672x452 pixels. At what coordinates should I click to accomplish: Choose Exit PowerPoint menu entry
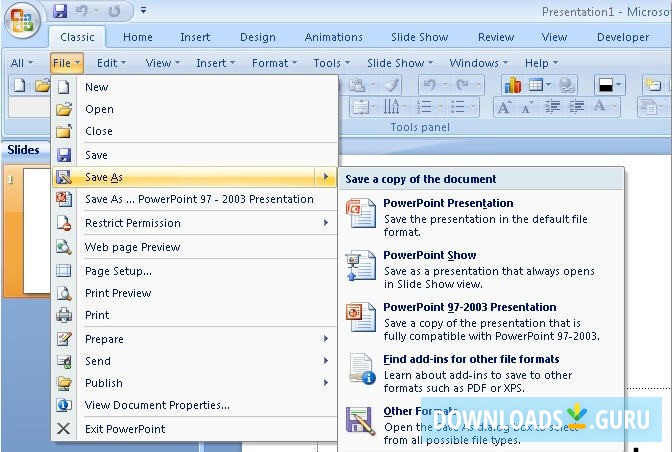tap(195, 428)
